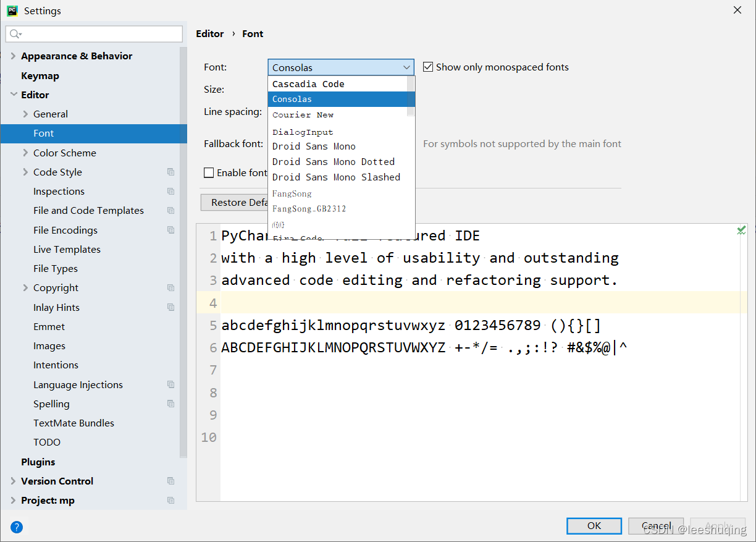Click project-level icon beside Inspections

point(170,191)
